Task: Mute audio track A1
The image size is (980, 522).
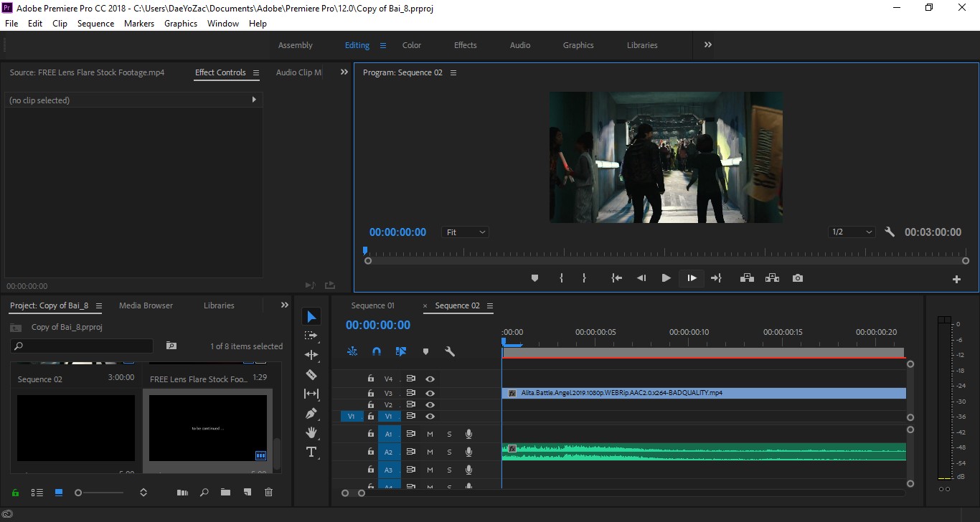Action: [430, 434]
